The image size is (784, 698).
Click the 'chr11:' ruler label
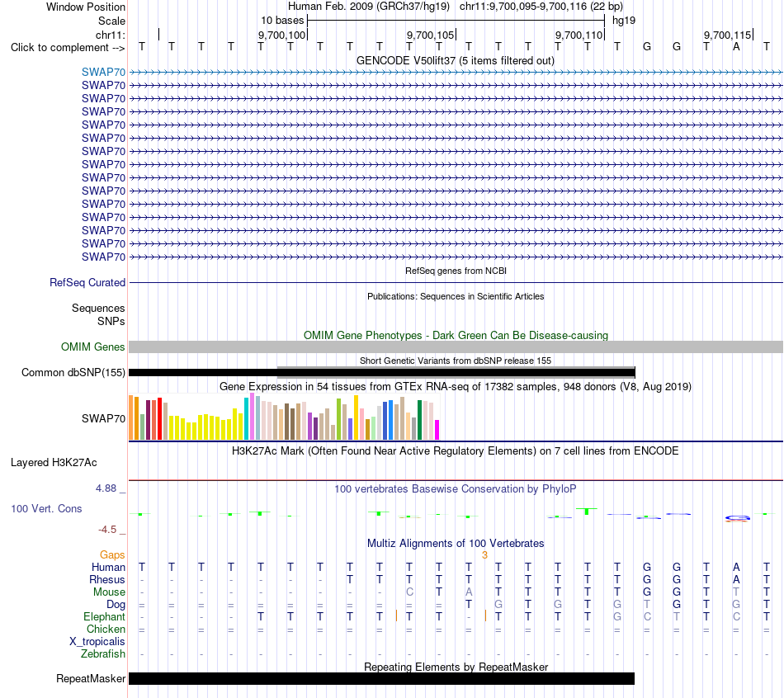[111, 35]
